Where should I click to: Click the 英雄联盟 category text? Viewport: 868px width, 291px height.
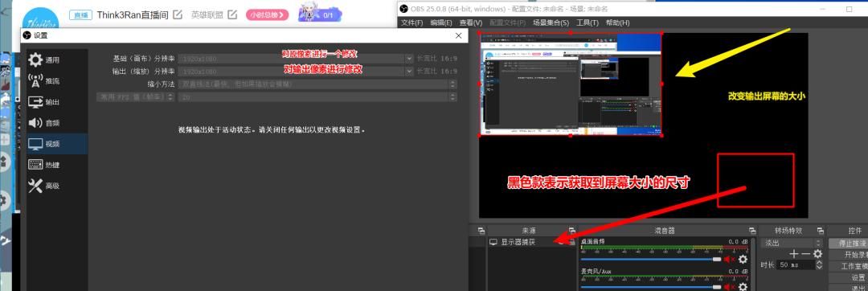[207, 15]
